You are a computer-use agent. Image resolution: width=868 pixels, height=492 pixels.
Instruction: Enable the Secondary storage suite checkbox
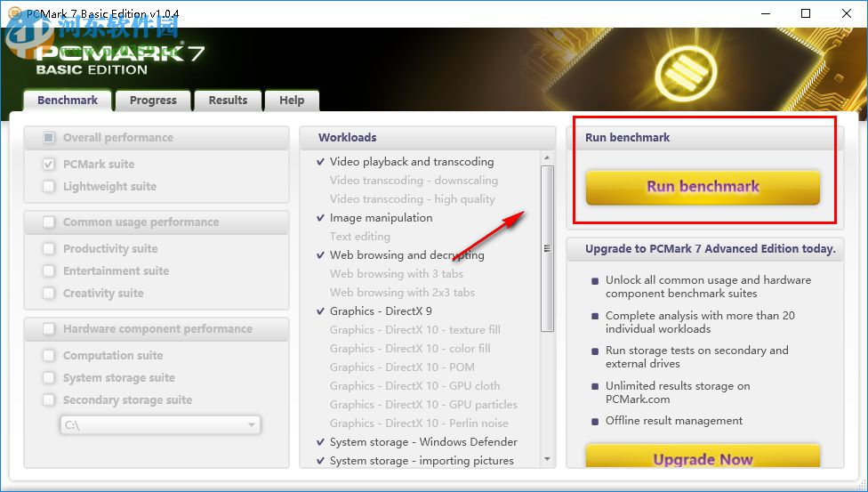(49, 400)
